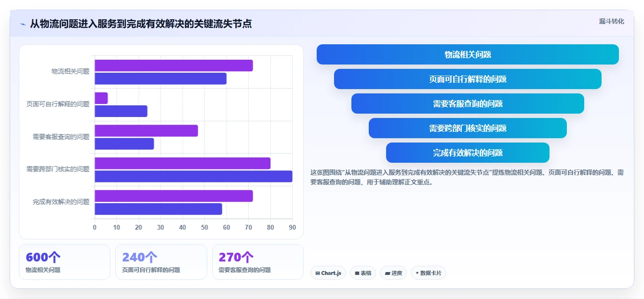Viewport: 644px width, 299px height.
Task: Click purple bar for 物流相关问题 in chart
Action: point(174,65)
